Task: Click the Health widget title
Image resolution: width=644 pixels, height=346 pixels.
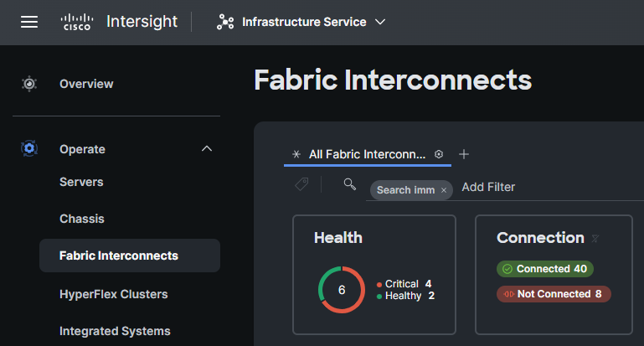Action: (338, 238)
